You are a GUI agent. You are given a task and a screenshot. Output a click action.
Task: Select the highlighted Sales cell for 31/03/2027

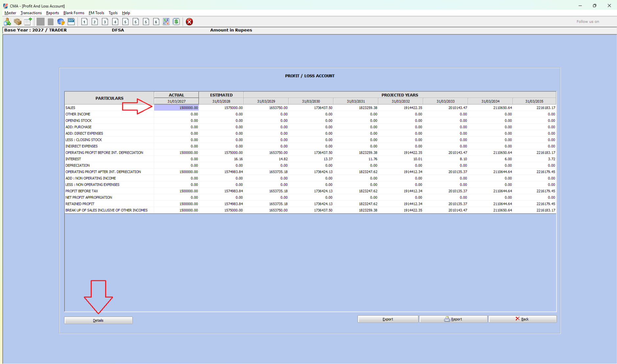[x=176, y=108]
